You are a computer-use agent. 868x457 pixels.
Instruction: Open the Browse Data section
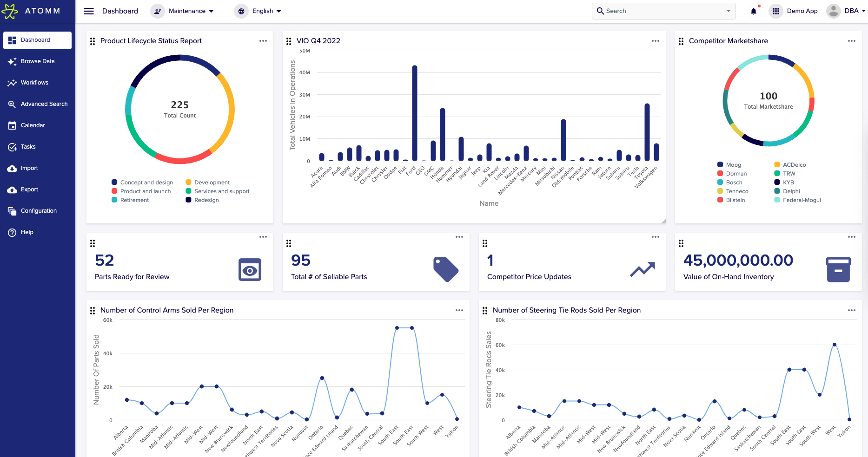click(x=37, y=61)
